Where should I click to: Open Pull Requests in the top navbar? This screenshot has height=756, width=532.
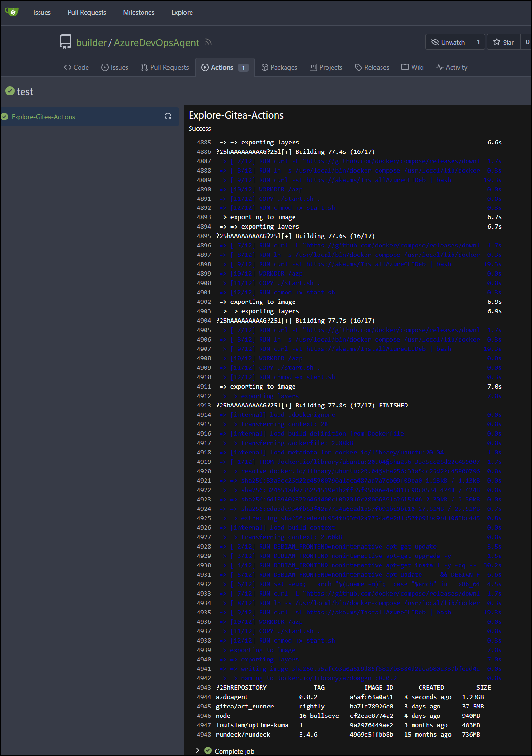(x=87, y=12)
